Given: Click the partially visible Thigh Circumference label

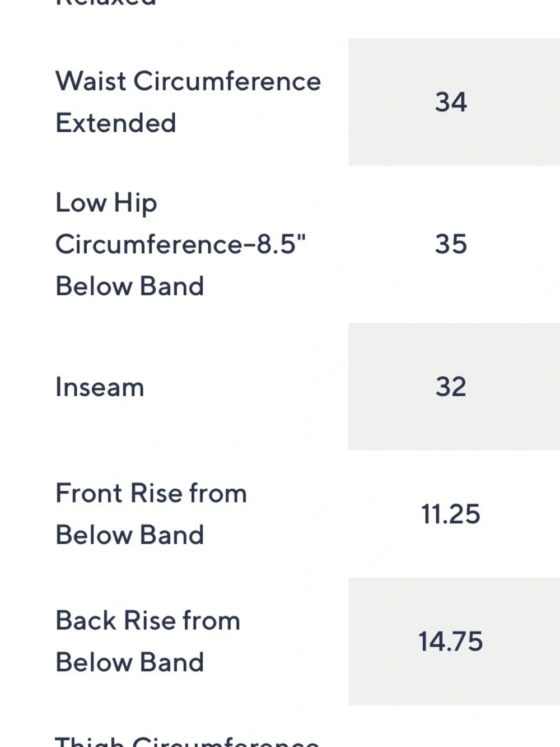Looking at the screenshot, I should click(x=187, y=741).
